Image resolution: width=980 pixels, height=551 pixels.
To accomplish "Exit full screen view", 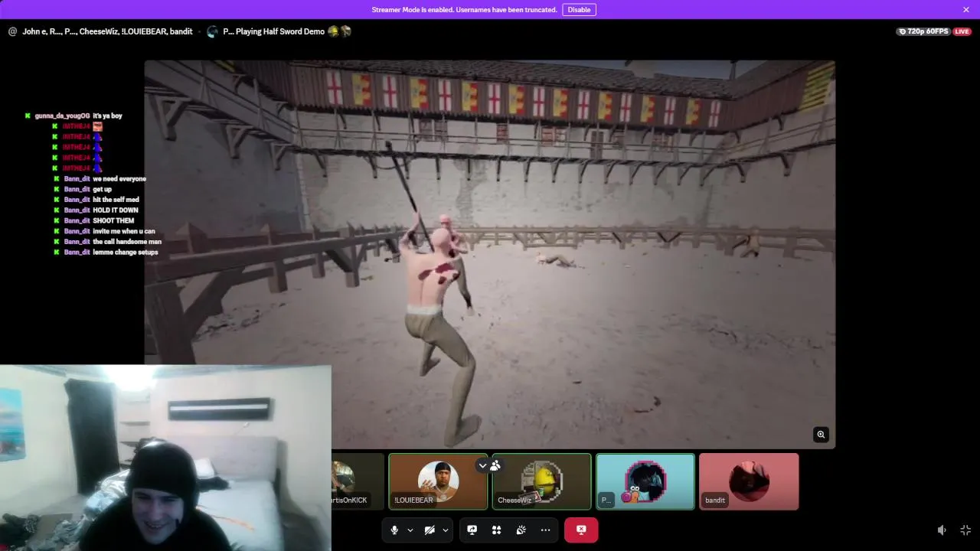I will (965, 530).
